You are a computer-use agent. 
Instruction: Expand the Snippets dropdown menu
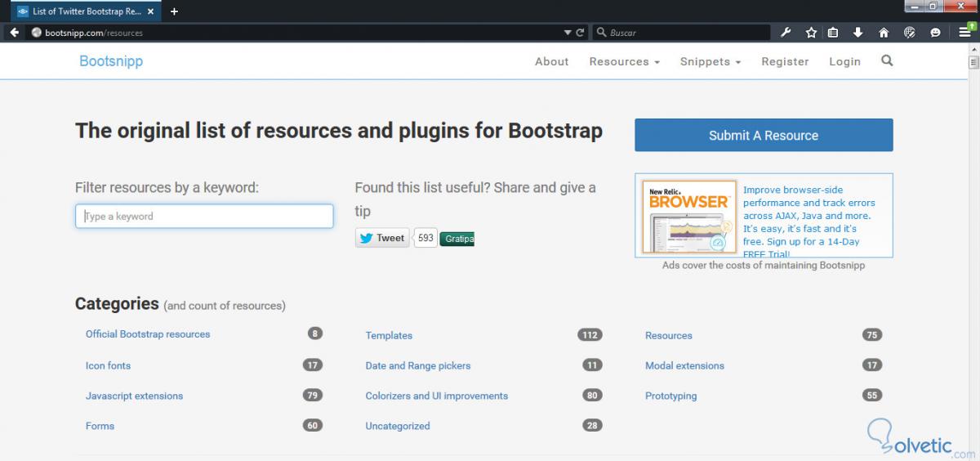pos(710,61)
